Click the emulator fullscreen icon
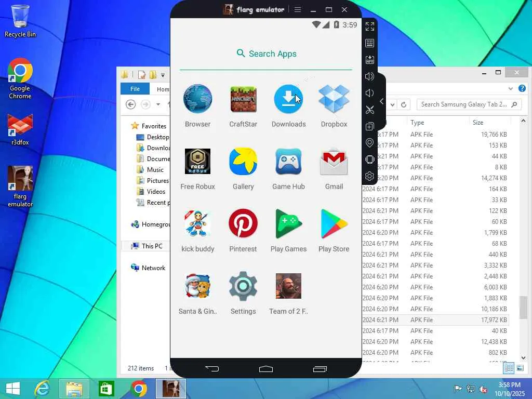This screenshot has width=532, height=399. tap(369, 26)
